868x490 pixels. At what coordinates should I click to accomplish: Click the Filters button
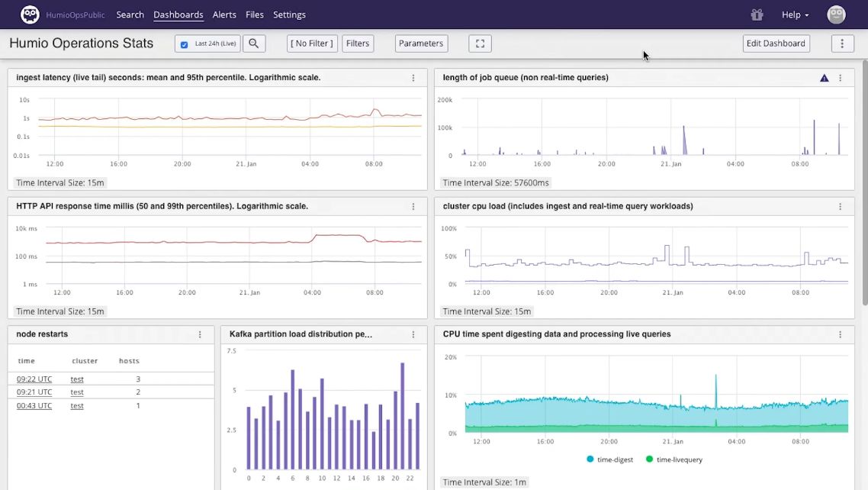click(x=358, y=44)
